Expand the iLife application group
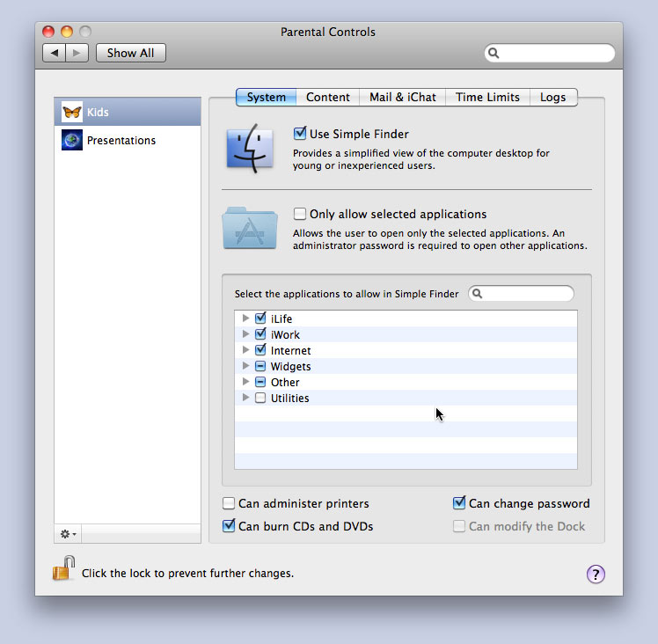 point(245,318)
